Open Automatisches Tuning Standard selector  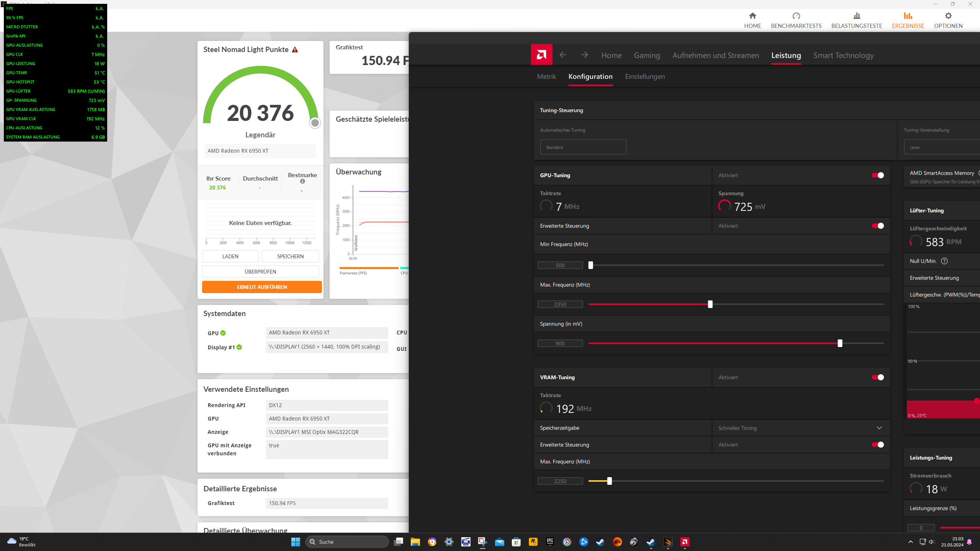tap(583, 147)
